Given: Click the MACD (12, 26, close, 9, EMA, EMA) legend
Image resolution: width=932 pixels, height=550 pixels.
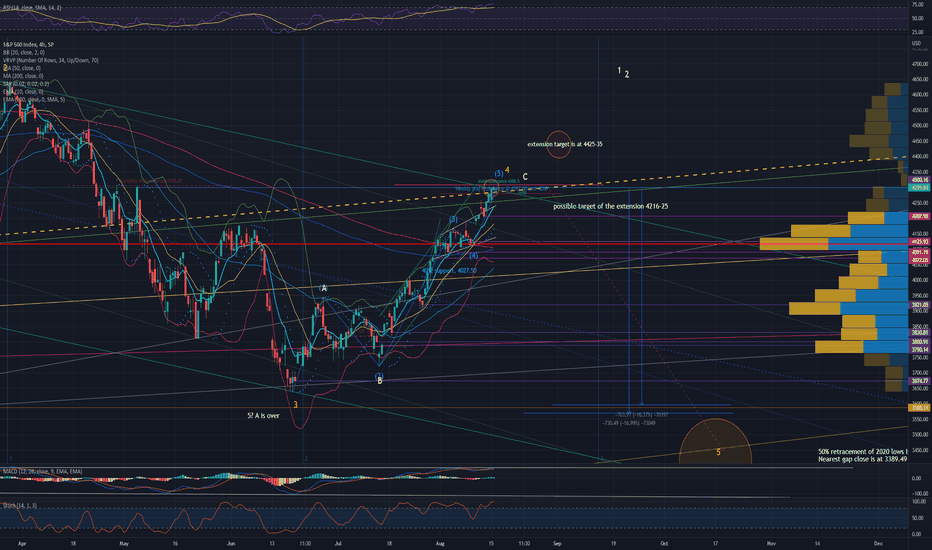Looking at the screenshot, I should (x=43, y=472).
